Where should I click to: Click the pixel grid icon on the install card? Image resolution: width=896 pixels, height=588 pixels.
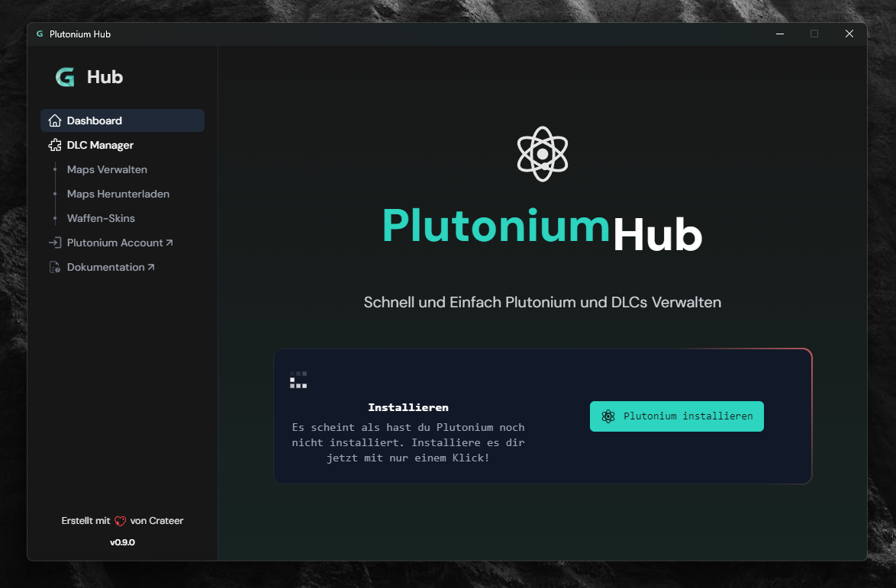tap(298, 379)
